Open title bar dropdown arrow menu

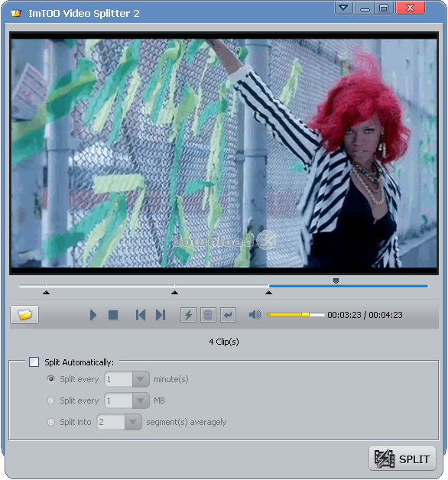343,8
